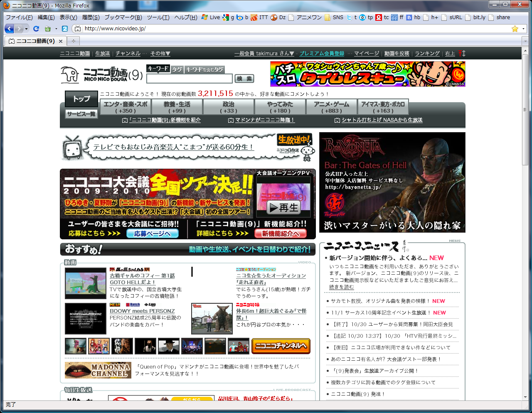
Task: Open the Bayonetta advertisement banner
Action: click(392, 182)
